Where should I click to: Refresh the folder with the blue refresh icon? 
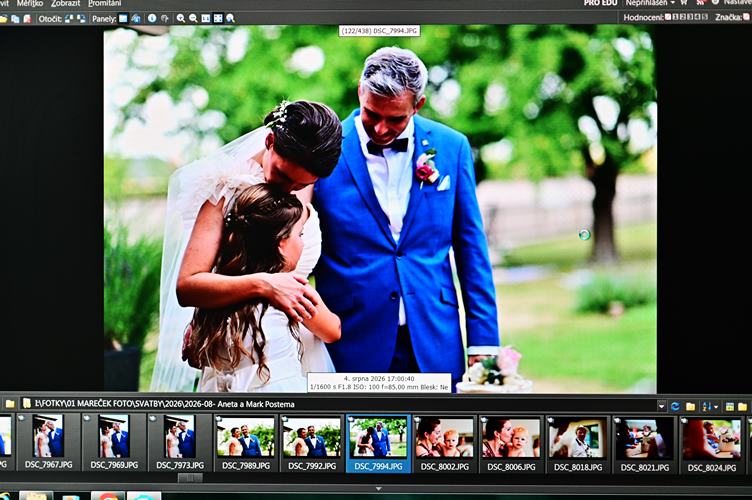(x=675, y=407)
